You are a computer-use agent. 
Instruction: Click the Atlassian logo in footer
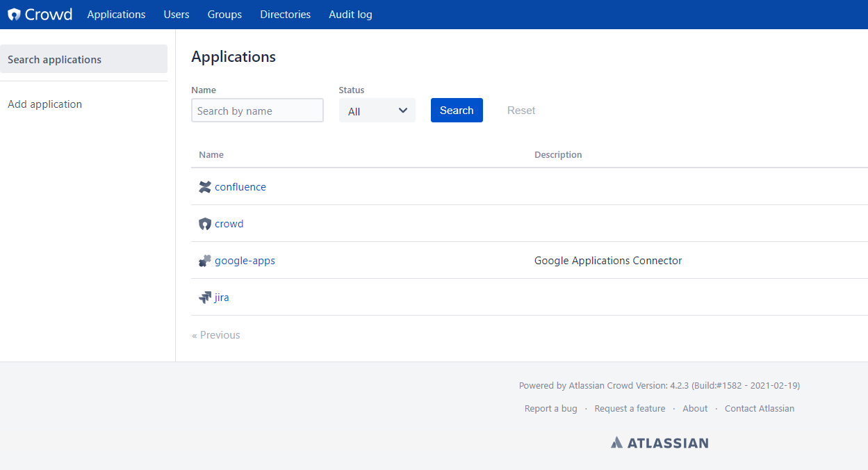pos(660,443)
